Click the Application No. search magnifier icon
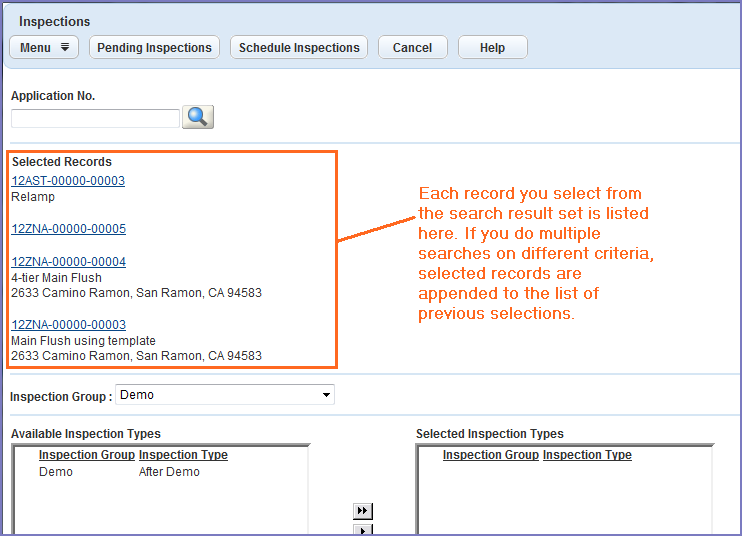742x536 pixels. (199, 117)
